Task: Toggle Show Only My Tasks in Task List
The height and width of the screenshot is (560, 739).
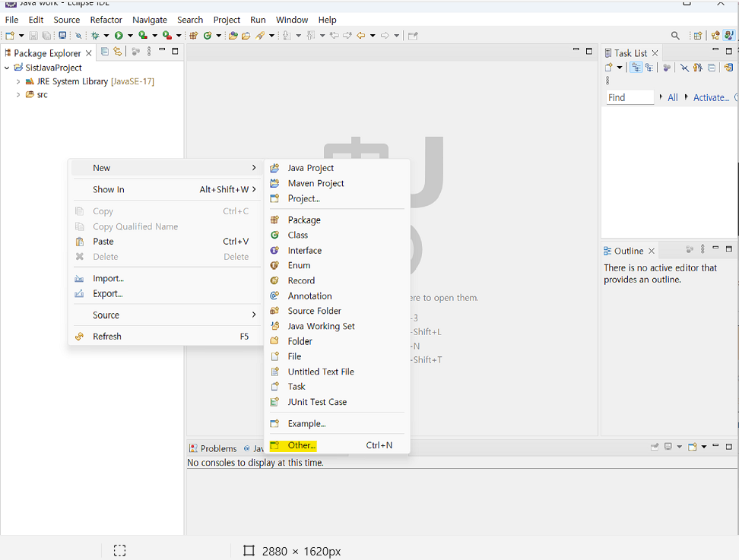Action: (697, 68)
